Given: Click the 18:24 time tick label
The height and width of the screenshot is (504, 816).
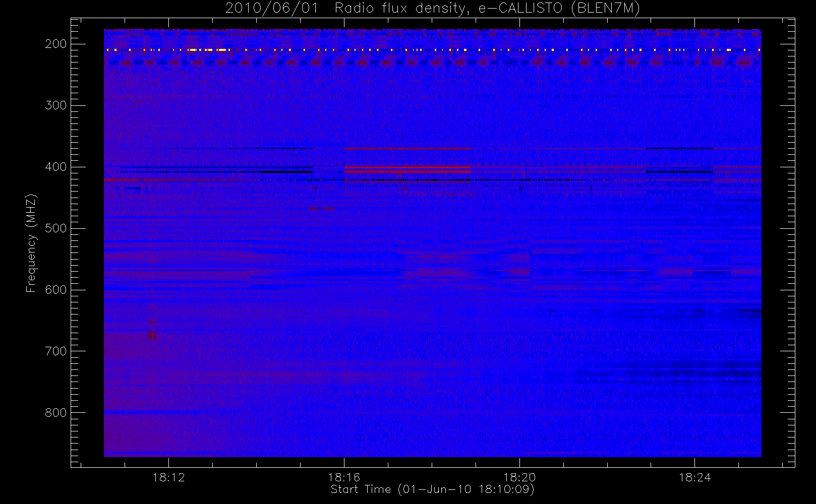Looking at the screenshot, I should click(x=695, y=477).
